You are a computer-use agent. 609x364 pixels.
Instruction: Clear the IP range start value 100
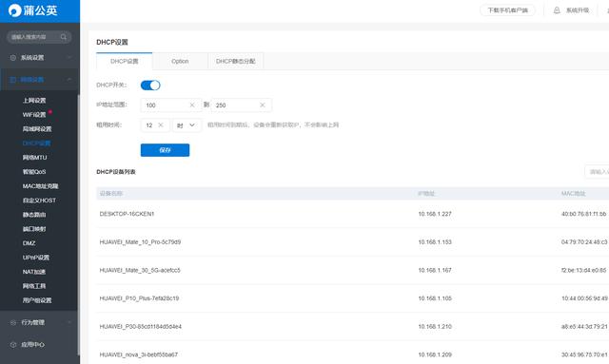192,105
